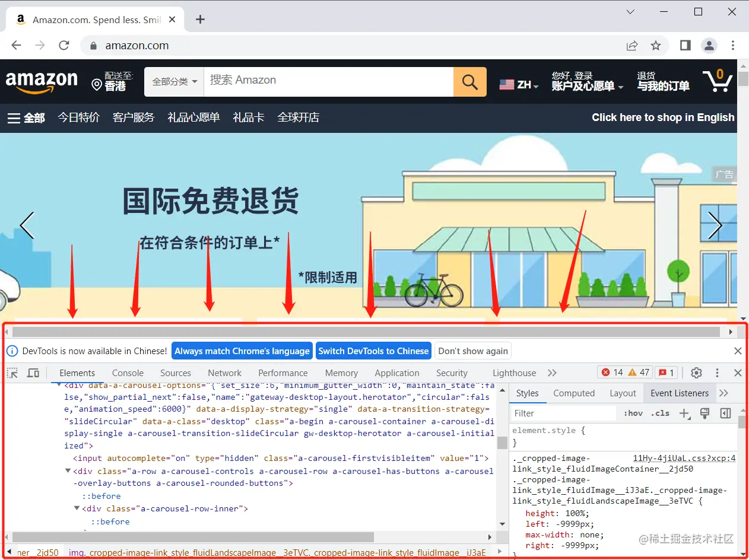Focus the 搜索 Amazon search field
This screenshot has width=749, height=560.
(x=329, y=82)
